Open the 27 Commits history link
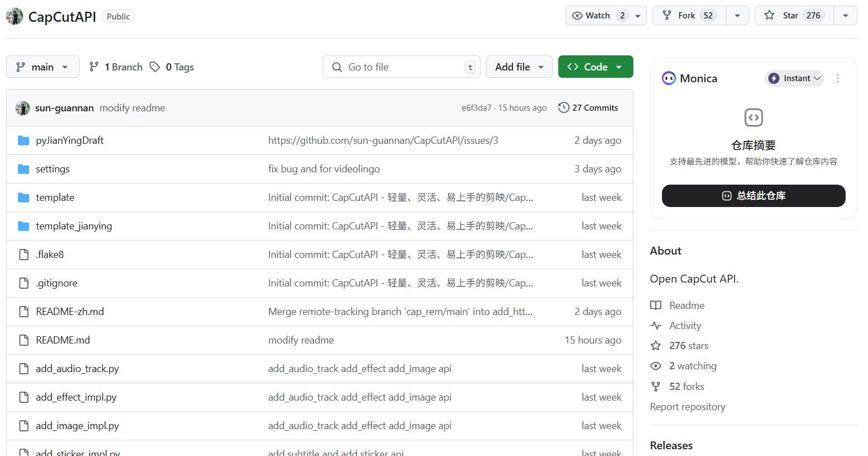This screenshot has width=868, height=456. pyautogui.click(x=589, y=108)
